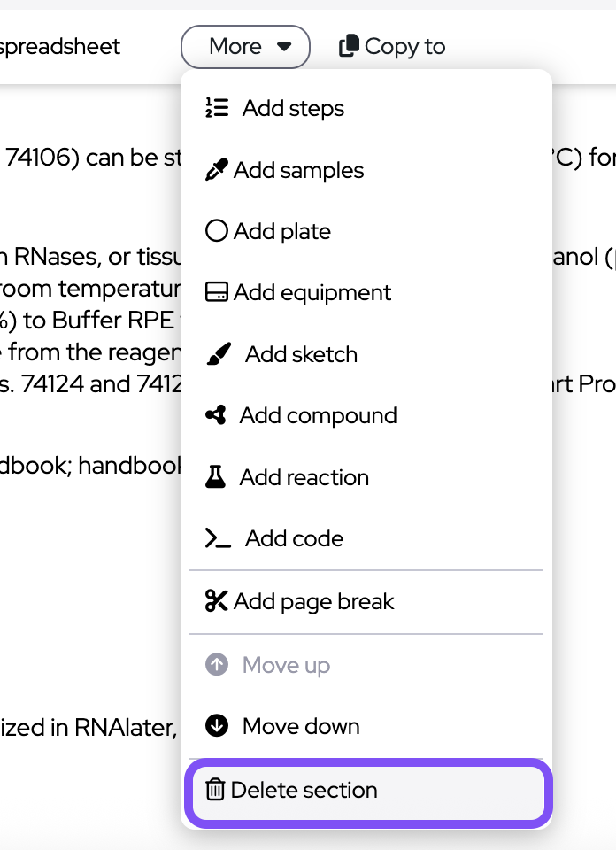
Task: Click the dropper icon beside Add samples
Action: pos(217,170)
